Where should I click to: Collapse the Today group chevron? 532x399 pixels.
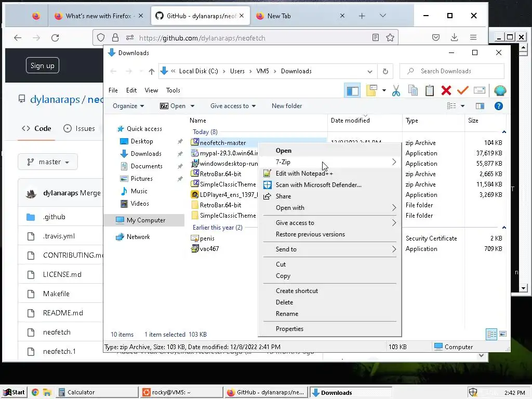[x=504, y=132]
